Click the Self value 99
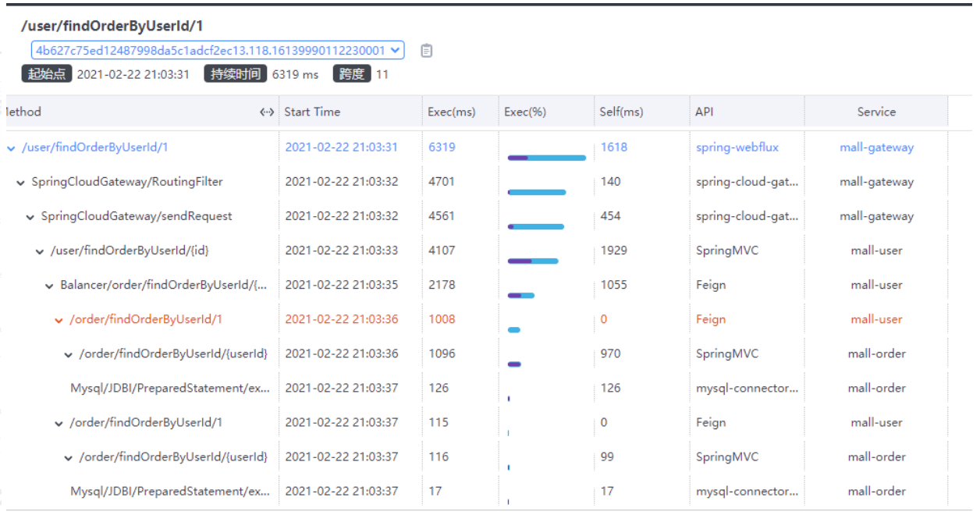This screenshot has width=980, height=515. coord(607,456)
